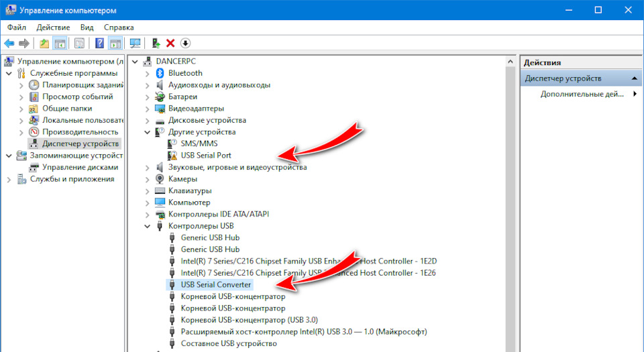Click the Компьютер monitor icon

click(x=160, y=202)
